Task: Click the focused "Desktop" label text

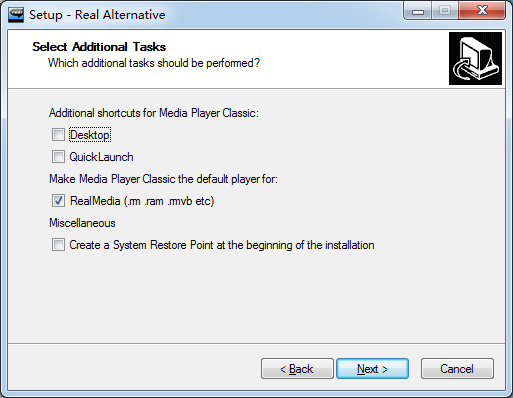Action: [x=90, y=135]
